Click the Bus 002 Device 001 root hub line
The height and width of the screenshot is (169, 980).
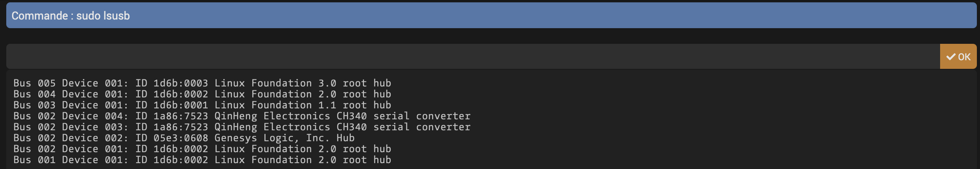pyautogui.click(x=202, y=149)
